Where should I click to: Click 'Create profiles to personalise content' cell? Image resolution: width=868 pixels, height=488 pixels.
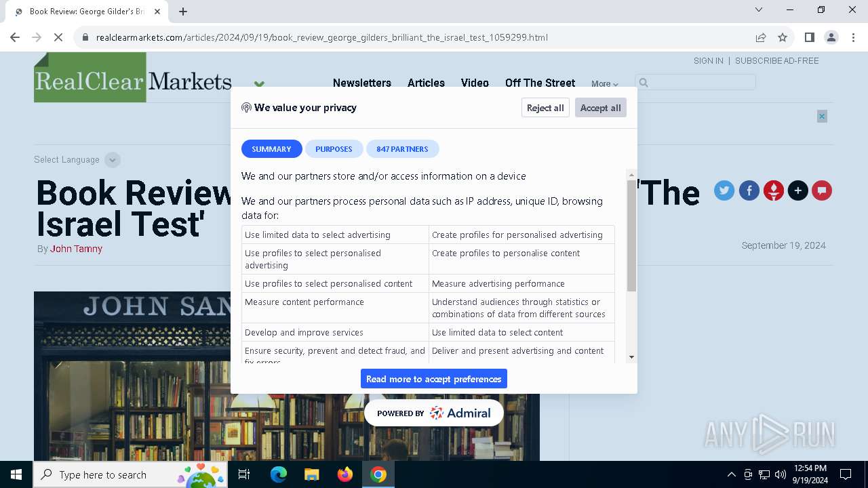[x=521, y=259]
